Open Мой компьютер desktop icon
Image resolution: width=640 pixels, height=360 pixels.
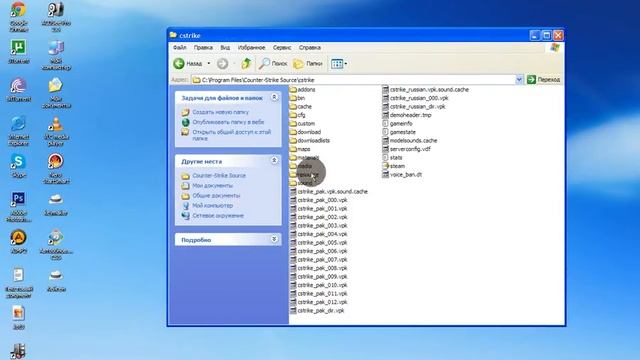[x=56, y=55]
